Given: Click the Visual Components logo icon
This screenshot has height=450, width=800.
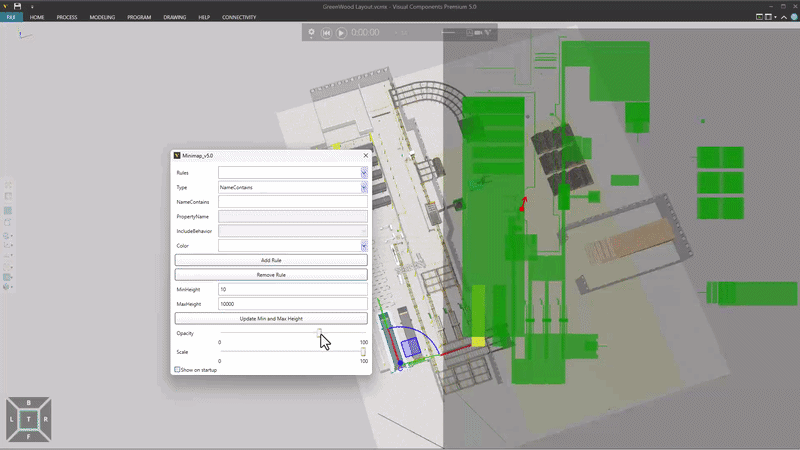Looking at the screenshot, I should point(5,6).
